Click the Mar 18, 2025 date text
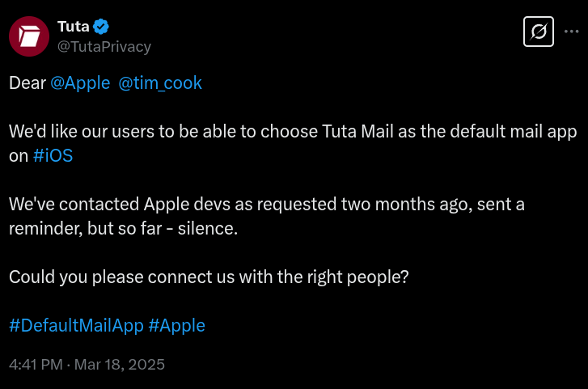The image size is (588, 389). 120,365
